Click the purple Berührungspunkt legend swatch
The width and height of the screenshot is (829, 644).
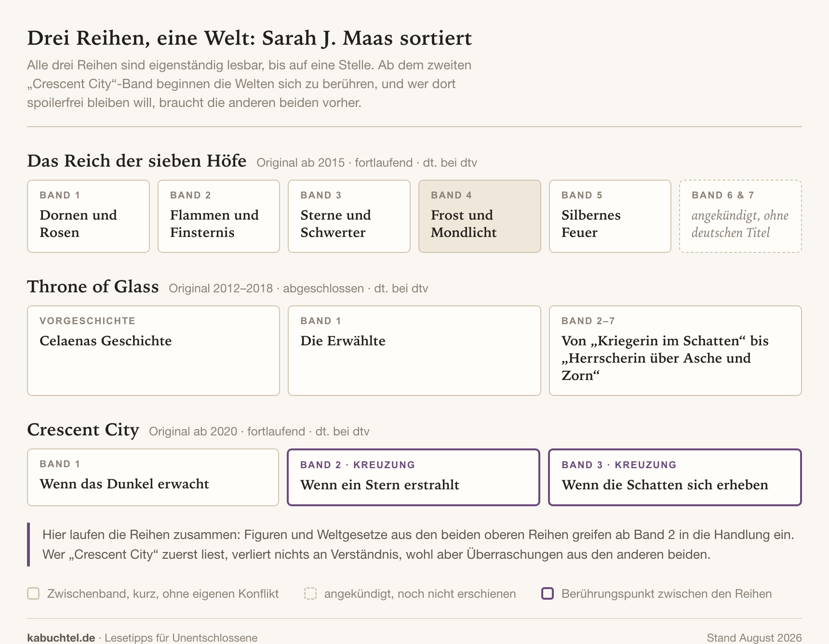(548, 593)
